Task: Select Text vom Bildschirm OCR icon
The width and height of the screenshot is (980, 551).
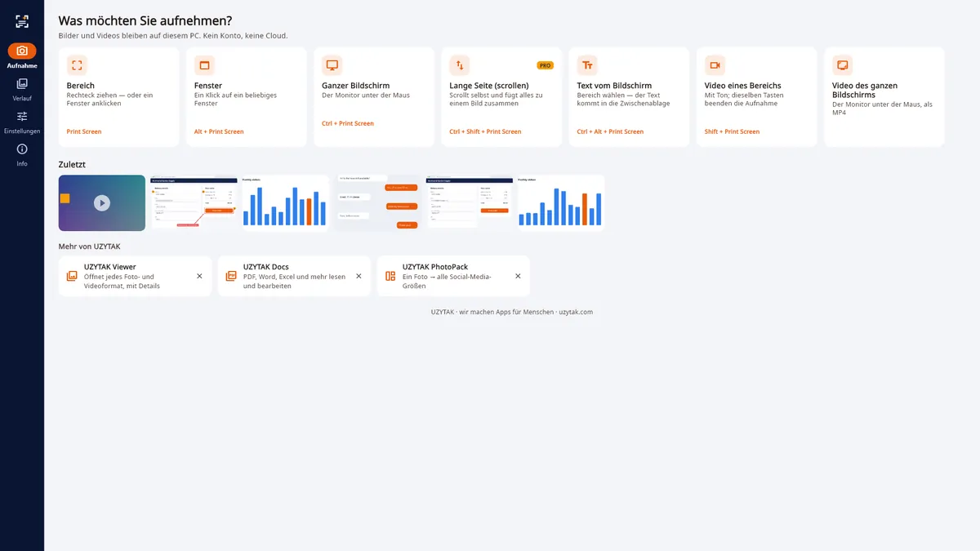Action: click(587, 65)
